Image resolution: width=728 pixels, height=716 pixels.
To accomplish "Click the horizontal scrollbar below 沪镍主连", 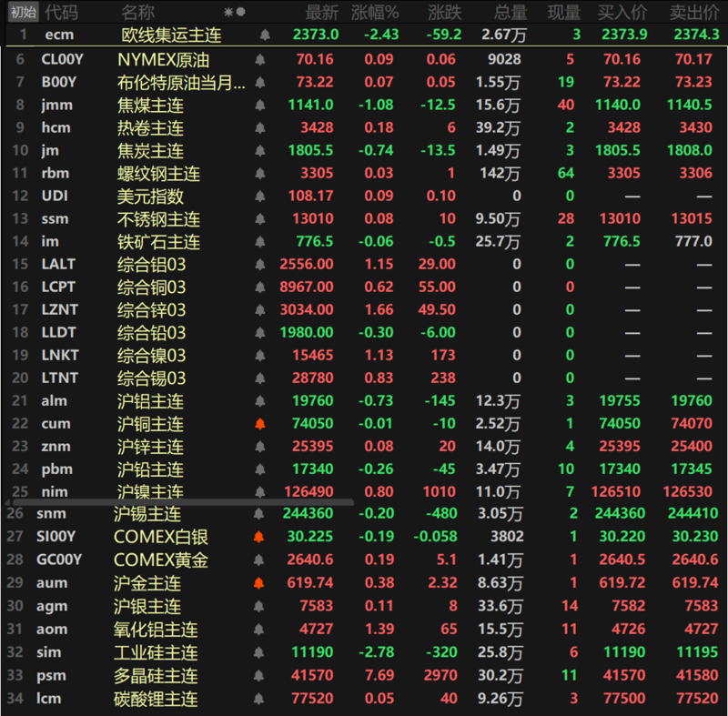I will pyautogui.click(x=182, y=501).
